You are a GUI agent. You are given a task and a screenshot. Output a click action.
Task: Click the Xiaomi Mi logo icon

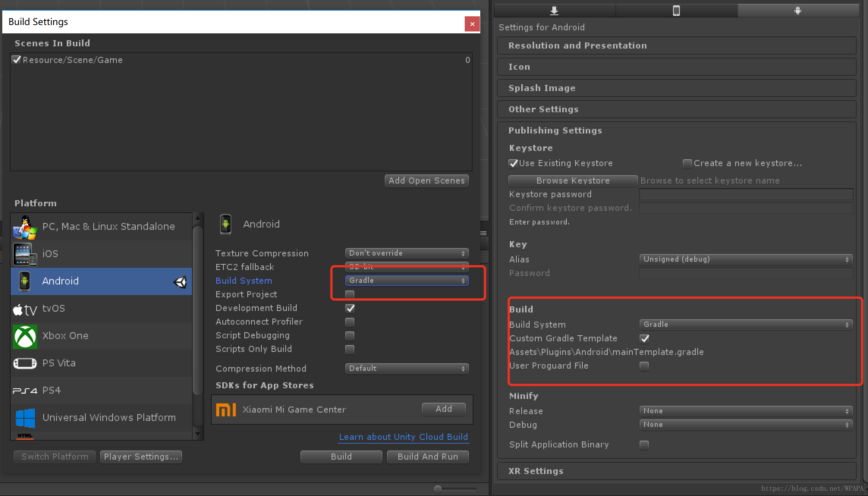pos(226,410)
